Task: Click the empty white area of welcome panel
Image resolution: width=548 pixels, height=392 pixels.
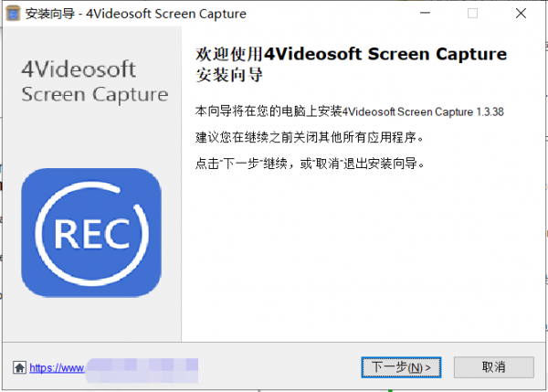Action: [364, 255]
